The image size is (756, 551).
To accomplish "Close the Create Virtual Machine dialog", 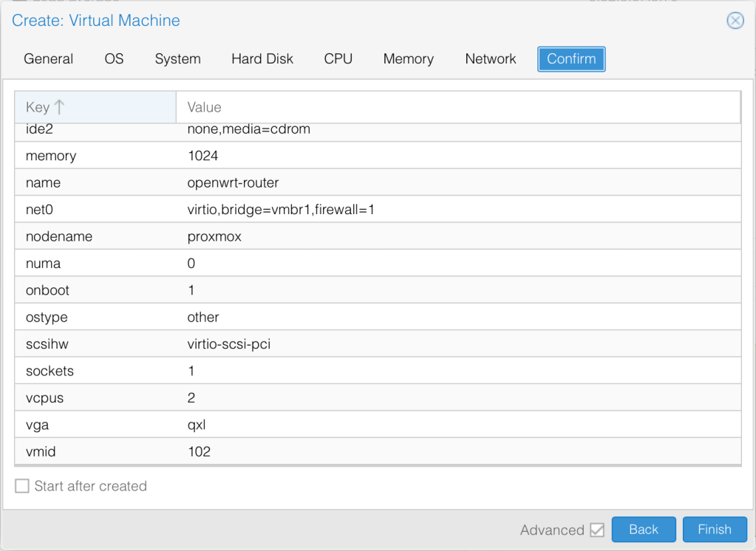I will click(x=735, y=21).
